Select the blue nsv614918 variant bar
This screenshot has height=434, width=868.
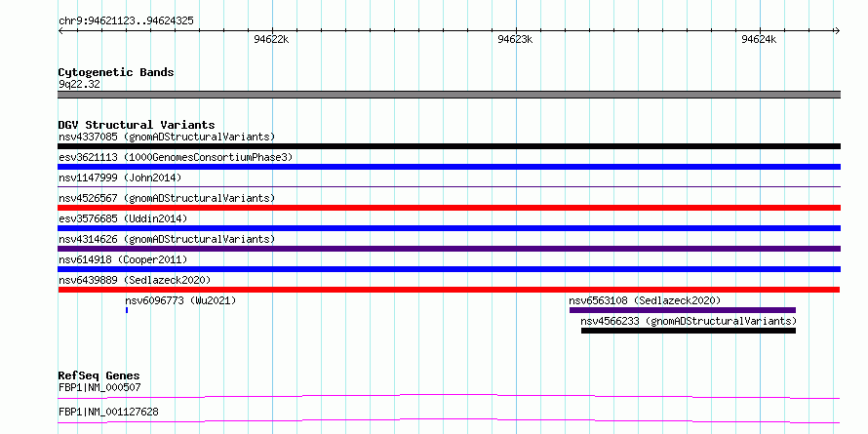coord(449,269)
